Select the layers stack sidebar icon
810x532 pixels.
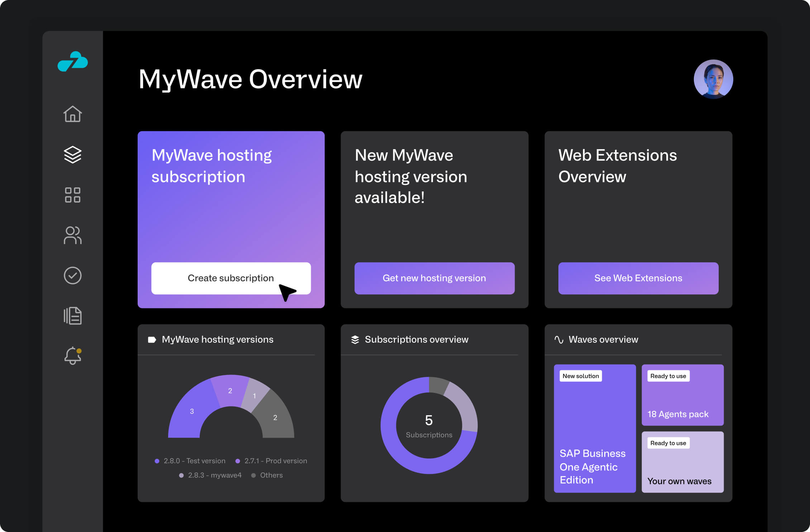tap(73, 155)
